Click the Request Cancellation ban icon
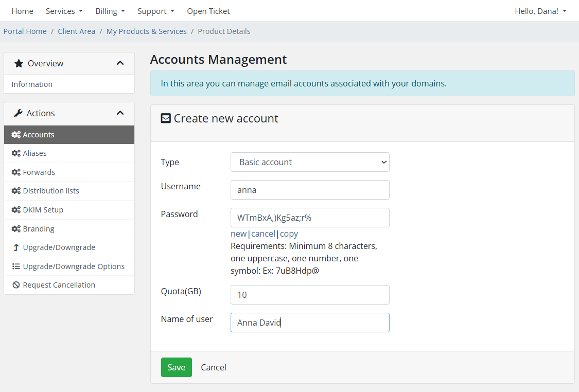 tap(16, 285)
